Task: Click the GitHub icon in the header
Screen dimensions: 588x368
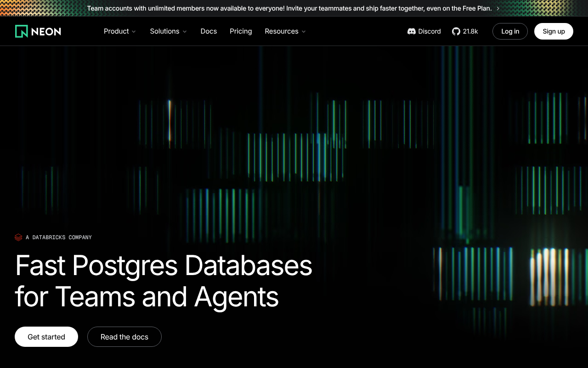Action: click(x=456, y=31)
